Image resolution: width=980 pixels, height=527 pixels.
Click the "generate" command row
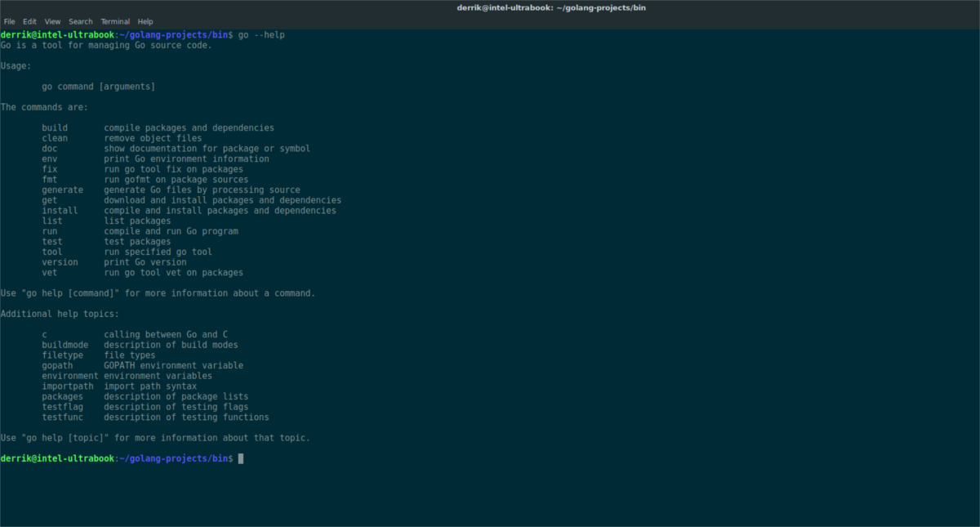tap(171, 190)
